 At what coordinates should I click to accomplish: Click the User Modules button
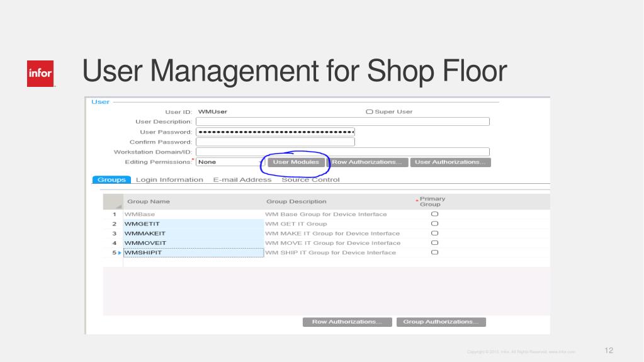[x=296, y=162]
